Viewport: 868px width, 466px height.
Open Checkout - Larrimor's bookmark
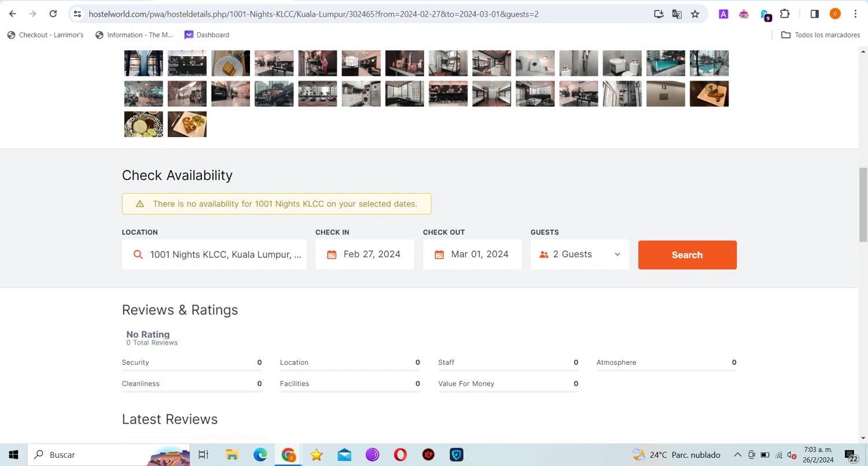coord(45,35)
